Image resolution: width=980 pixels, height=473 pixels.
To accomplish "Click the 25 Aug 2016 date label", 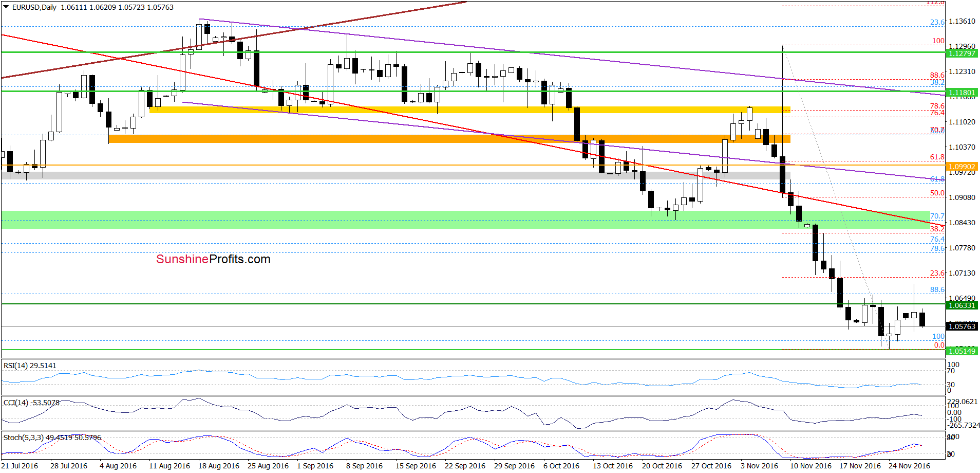I will point(268,466).
